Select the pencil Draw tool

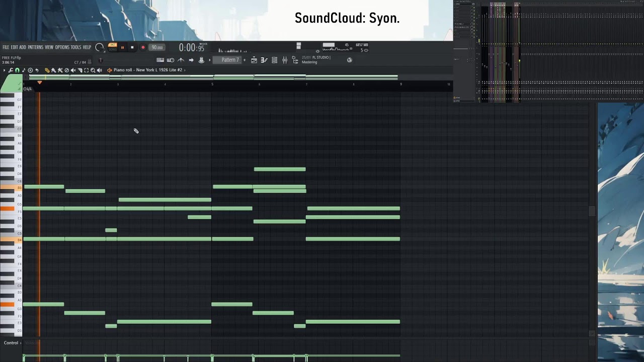(x=47, y=70)
